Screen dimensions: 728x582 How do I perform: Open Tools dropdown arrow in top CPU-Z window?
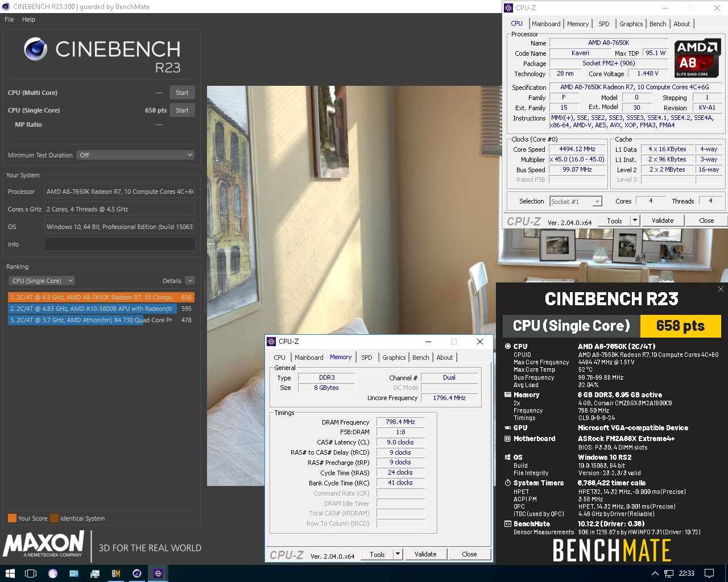click(635, 221)
